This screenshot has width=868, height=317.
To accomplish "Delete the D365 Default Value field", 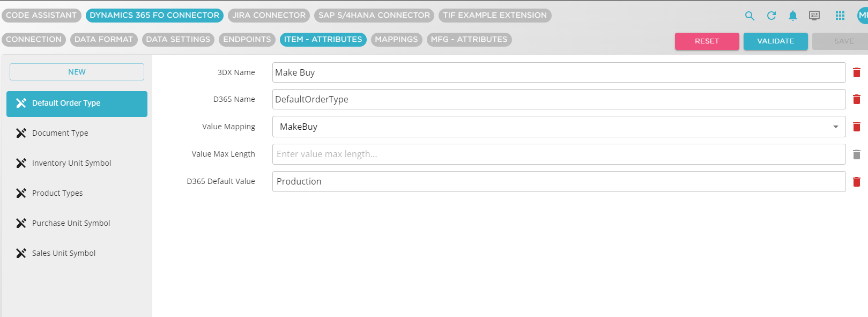I will [857, 182].
